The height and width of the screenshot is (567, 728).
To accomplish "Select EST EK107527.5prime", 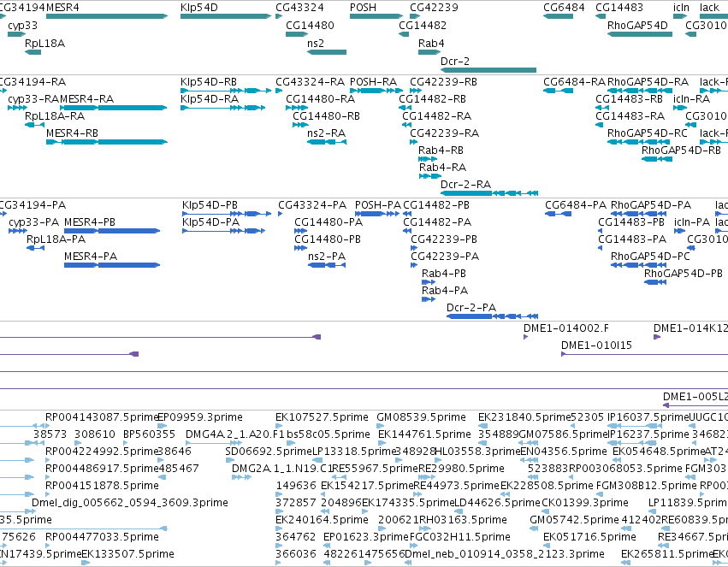I will (322, 417).
